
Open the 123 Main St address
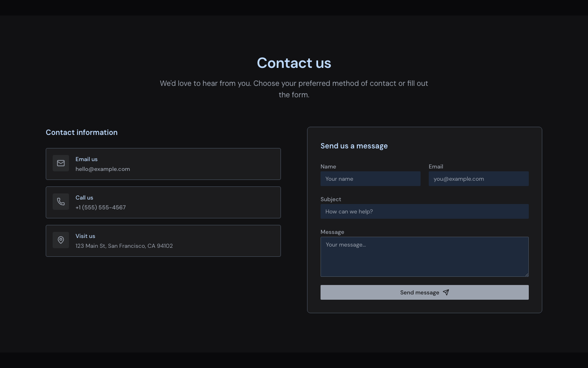pos(124,246)
